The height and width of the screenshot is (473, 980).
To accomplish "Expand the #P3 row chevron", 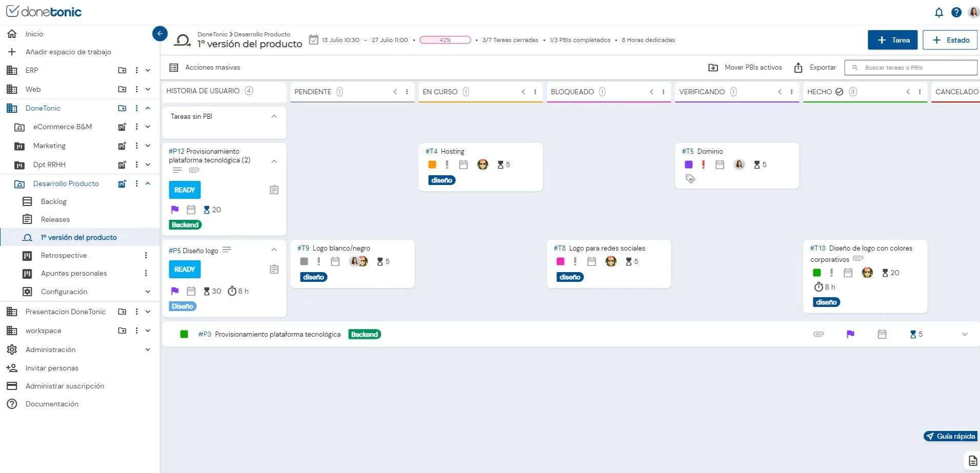I will pos(964,334).
